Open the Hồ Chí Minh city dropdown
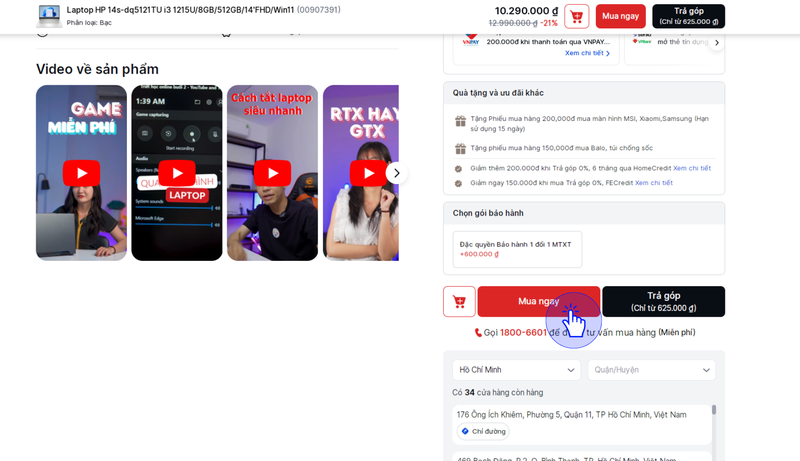This screenshot has height=461, width=800. pos(516,370)
